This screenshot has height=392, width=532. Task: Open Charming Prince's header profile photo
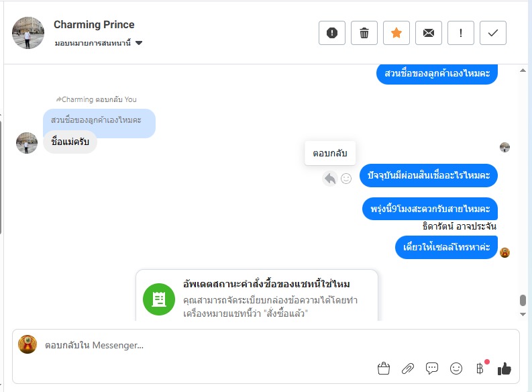pyautogui.click(x=28, y=33)
